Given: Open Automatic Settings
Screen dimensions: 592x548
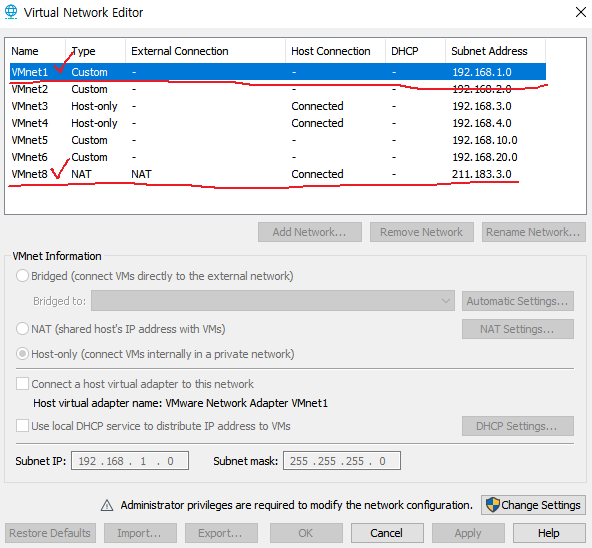Looking at the screenshot, I should pos(518,301).
